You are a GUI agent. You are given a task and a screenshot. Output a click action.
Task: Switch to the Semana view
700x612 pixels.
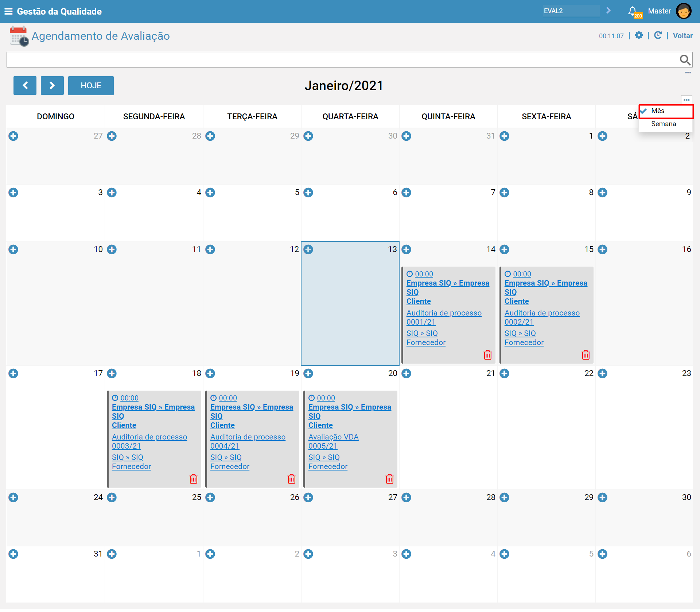tap(664, 124)
